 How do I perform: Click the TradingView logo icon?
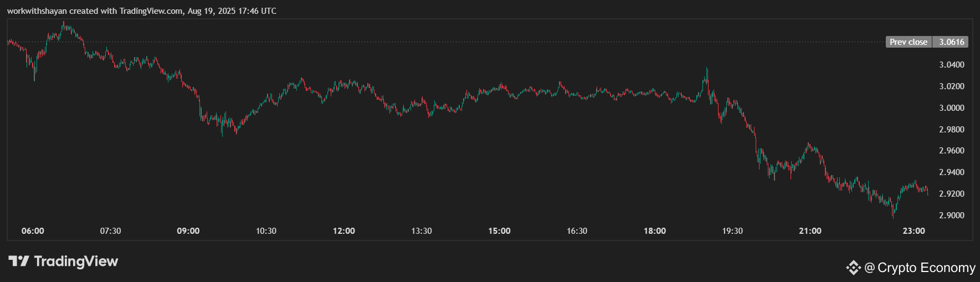click(x=18, y=261)
